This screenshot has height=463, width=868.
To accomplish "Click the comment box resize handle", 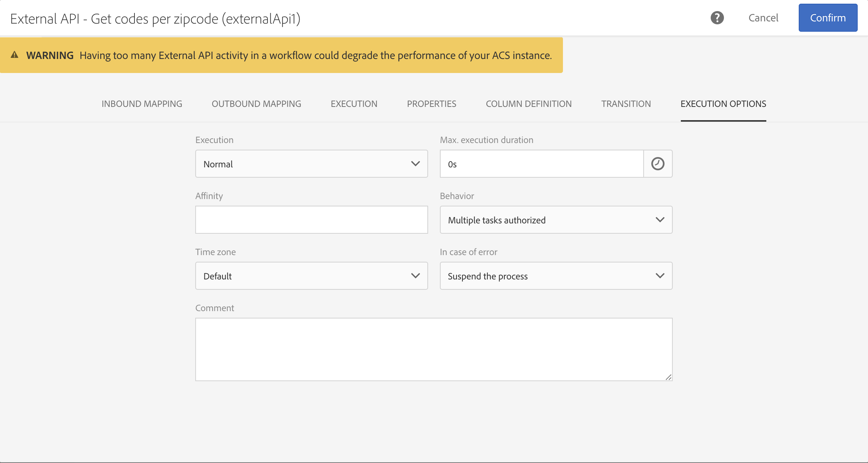I will pos(668,377).
